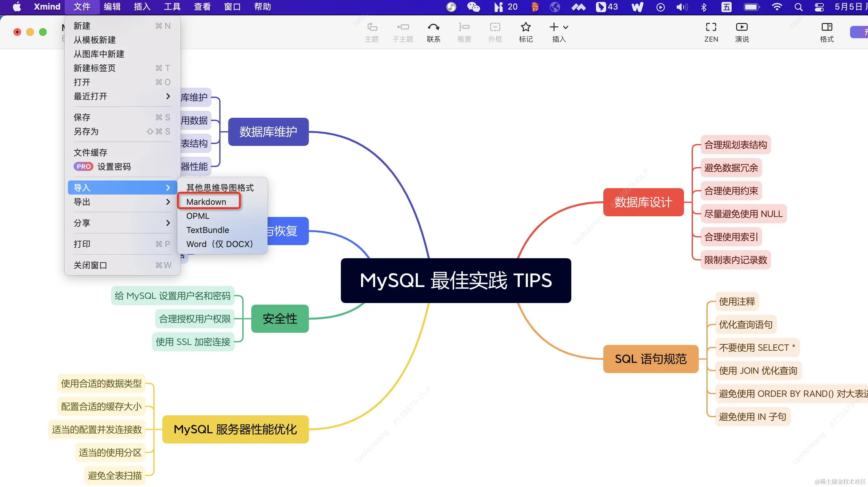Click the battery status icon
Viewport: 868px width, 487px height.
pos(752,7)
